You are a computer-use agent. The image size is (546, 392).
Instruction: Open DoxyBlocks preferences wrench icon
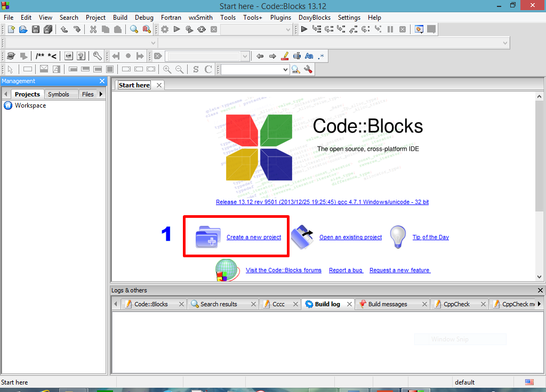click(x=98, y=56)
